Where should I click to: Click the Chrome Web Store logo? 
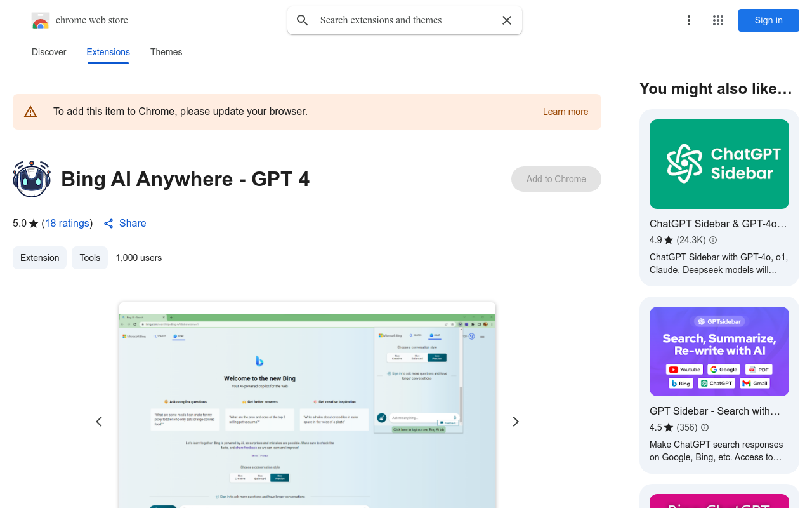[x=41, y=20]
